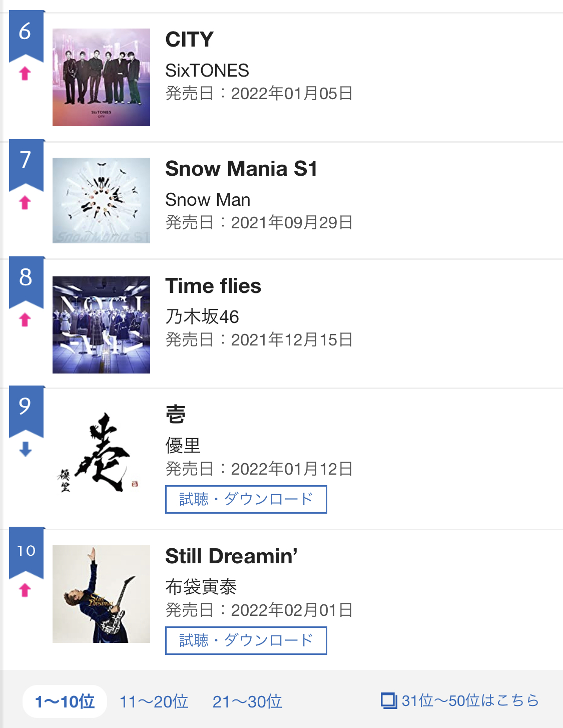Open the Snow Mania S1 title link
The image size is (563, 728).
click(241, 169)
